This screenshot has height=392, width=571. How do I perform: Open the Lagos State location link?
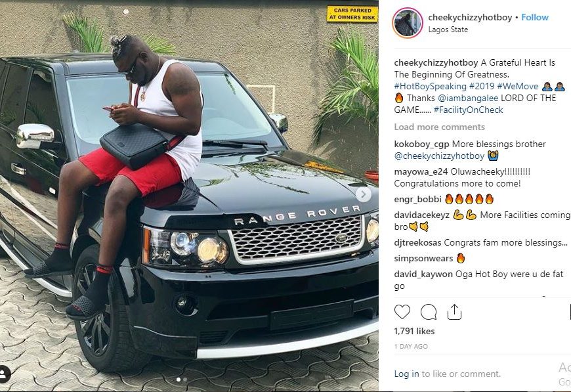[448, 30]
